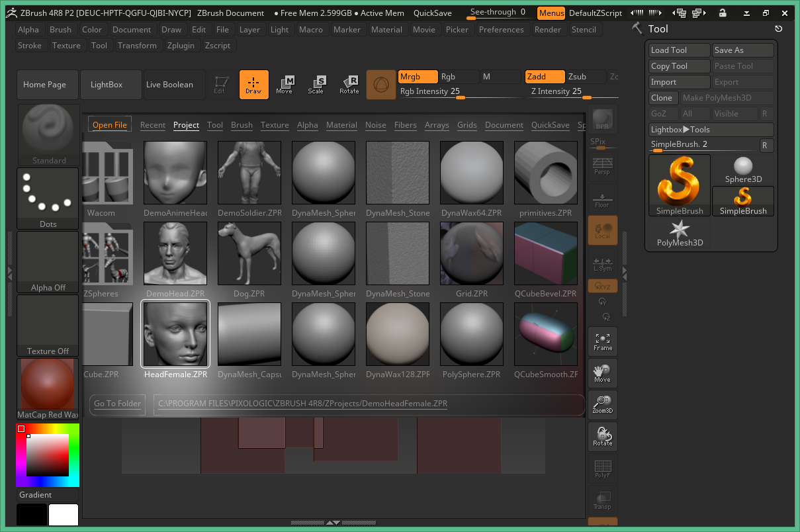
Task: Open the HeadFemale.ZPR project thumbnail
Action: (x=175, y=334)
